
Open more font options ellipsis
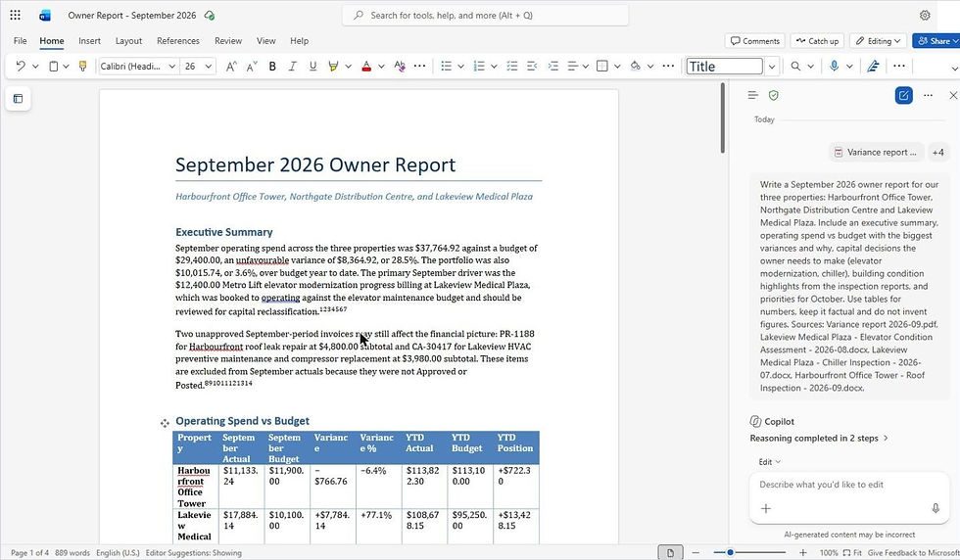point(420,67)
